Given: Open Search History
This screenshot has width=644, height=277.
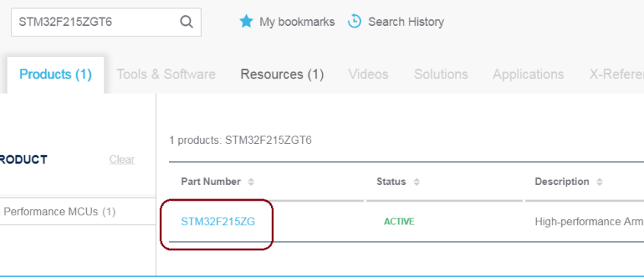Looking at the screenshot, I should (406, 22).
